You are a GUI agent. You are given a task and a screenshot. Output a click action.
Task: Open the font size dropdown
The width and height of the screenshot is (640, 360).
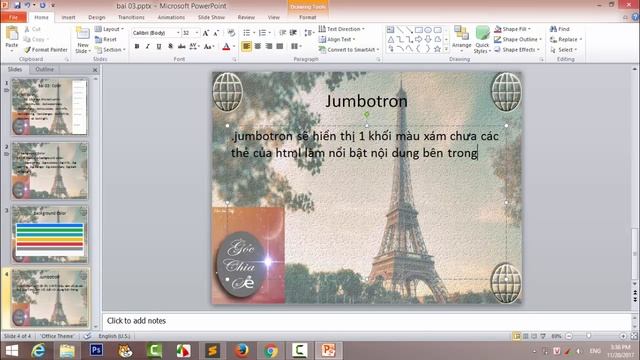197,33
